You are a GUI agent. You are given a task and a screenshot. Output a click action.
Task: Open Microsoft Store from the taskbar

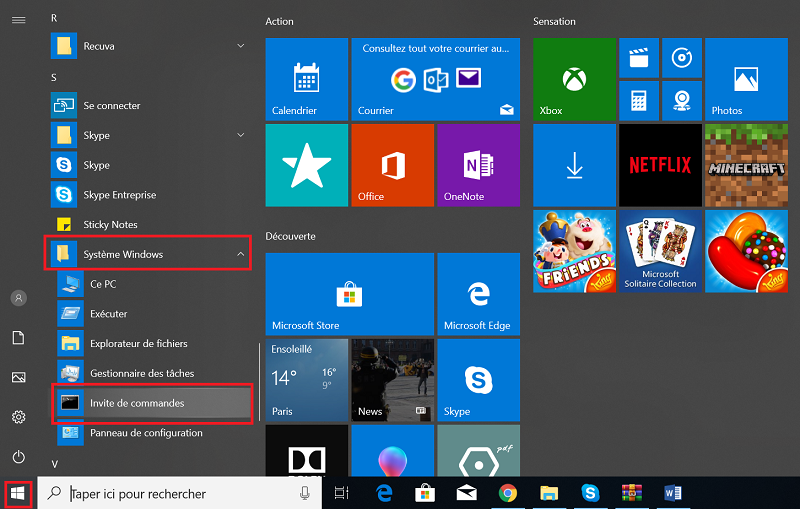coord(425,493)
